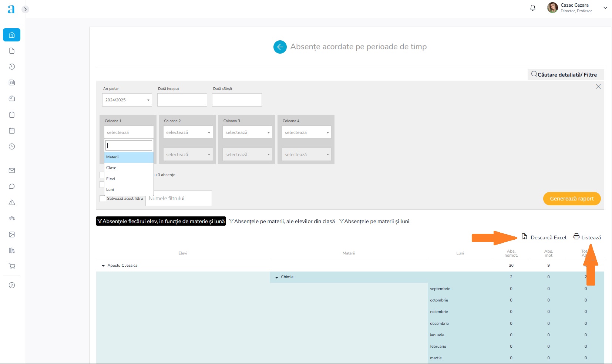Open the envelope messages icon in sidebar
Viewport: 612px width, 364px height.
point(12,171)
